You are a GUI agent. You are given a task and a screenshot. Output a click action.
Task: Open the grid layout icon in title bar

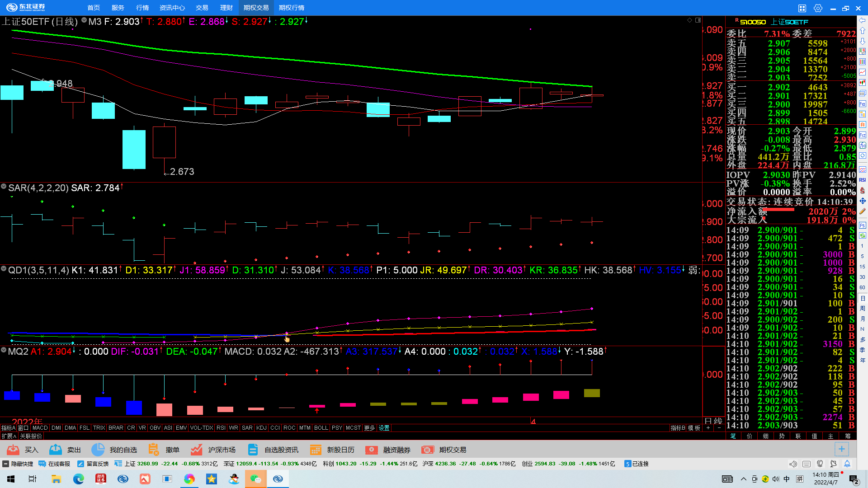[x=802, y=8]
